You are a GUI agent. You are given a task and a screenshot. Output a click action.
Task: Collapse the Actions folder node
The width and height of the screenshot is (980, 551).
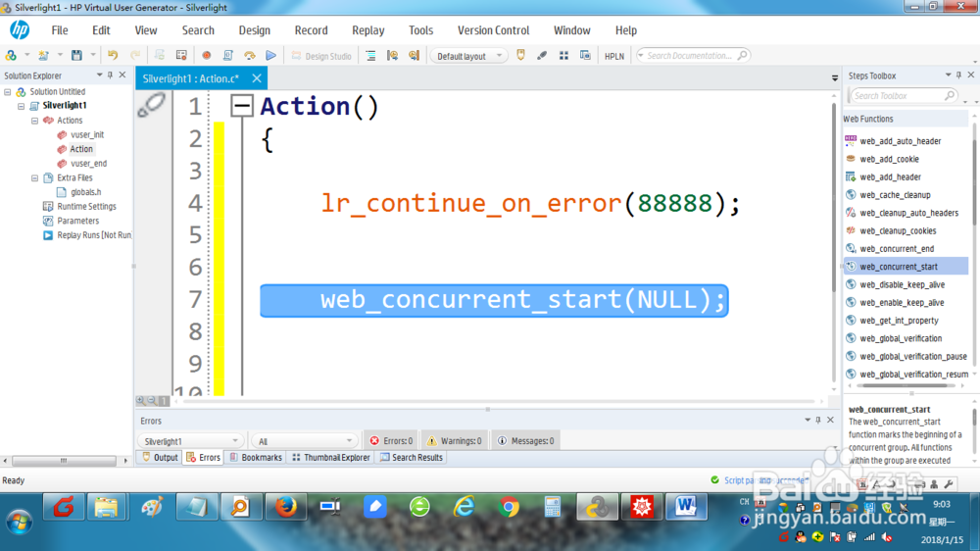tap(35, 120)
